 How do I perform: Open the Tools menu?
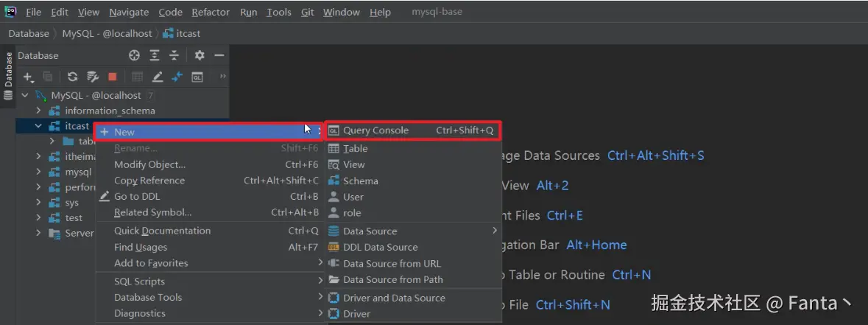(x=279, y=12)
